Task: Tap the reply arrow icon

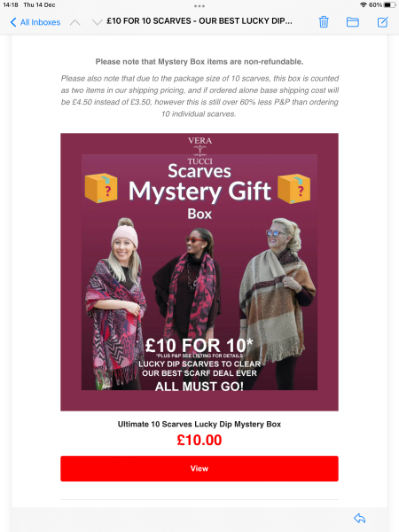Action: [360, 518]
